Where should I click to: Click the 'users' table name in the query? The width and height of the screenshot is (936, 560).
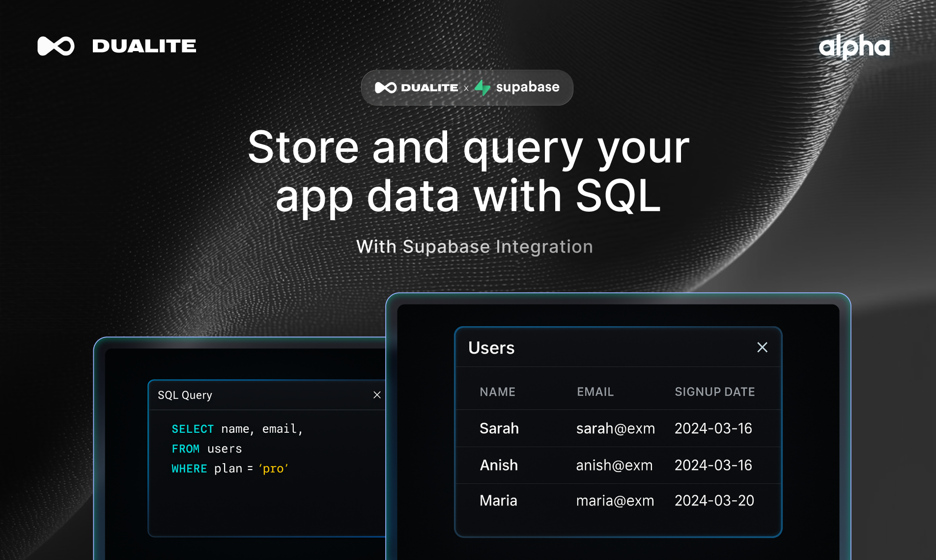click(x=225, y=449)
